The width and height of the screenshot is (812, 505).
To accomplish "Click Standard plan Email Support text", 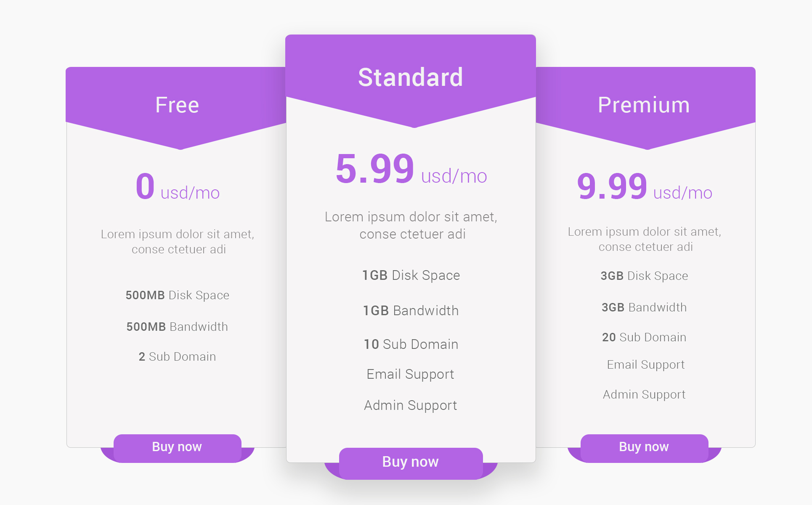I will coord(411,375).
